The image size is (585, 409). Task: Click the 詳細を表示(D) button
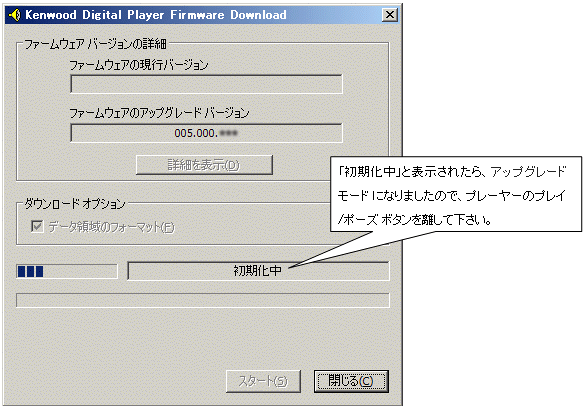[x=204, y=165]
